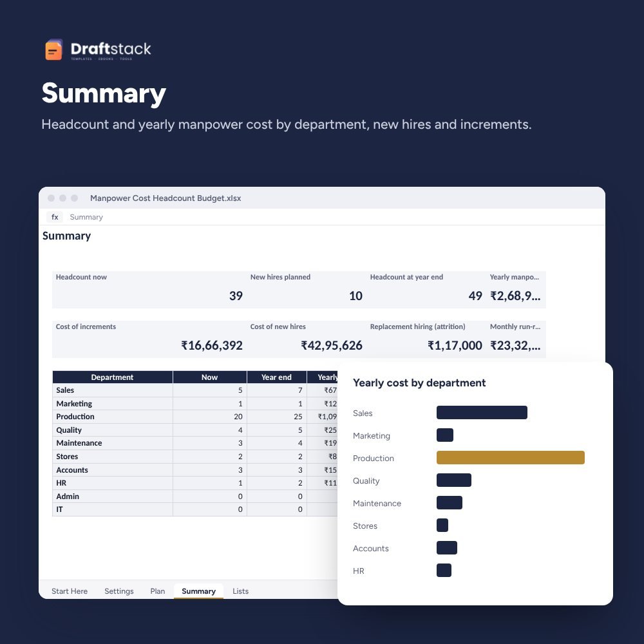Select the Production cell in table
The height and width of the screenshot is (644, 644).
point(113,417)
